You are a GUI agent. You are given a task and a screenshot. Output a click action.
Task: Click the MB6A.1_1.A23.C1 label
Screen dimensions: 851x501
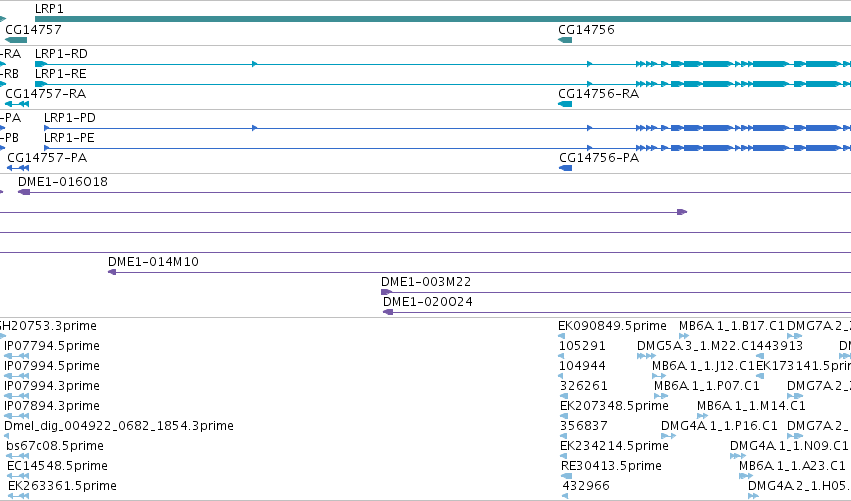792,466
